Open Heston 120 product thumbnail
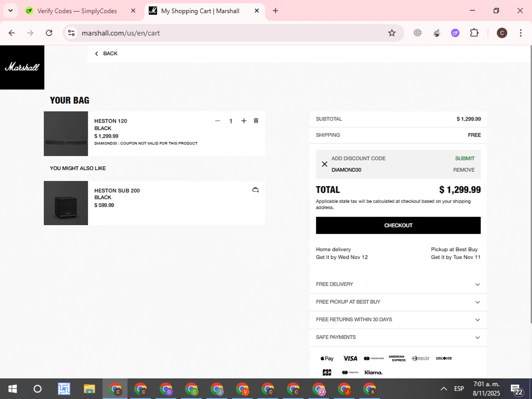Screen dimensions: 532x399 [66, 134]
